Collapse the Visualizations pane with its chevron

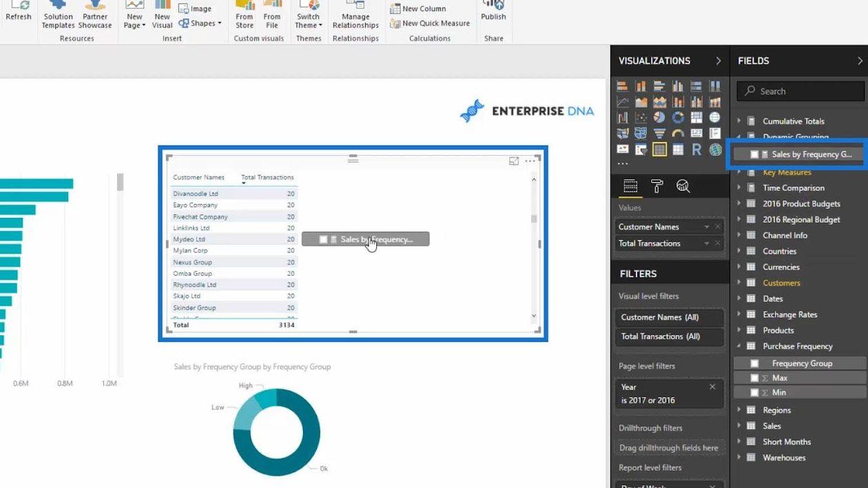pos(718,61)
